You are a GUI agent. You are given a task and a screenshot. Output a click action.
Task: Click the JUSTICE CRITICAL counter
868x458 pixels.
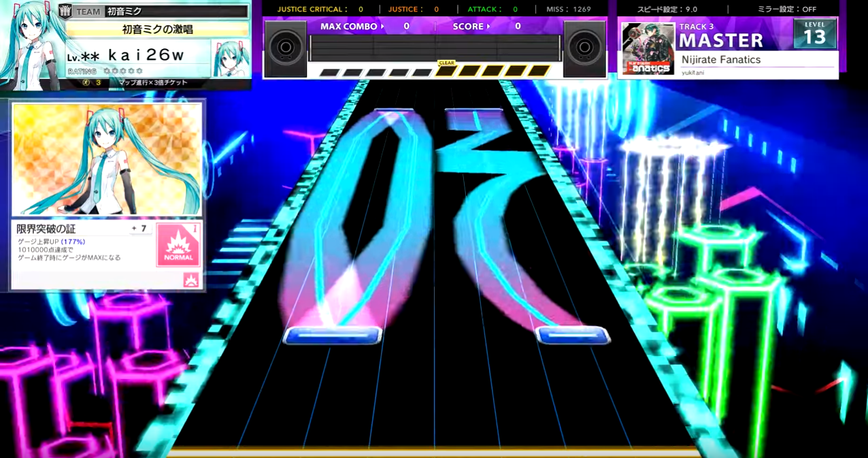pyautogui.click(x=320, y=9)
